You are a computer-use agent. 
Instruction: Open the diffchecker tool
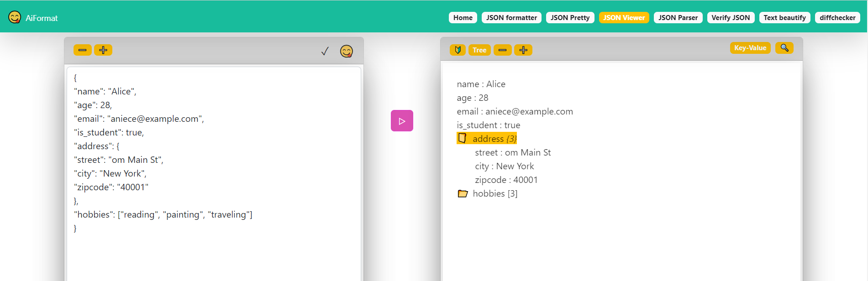coord(837,18)
